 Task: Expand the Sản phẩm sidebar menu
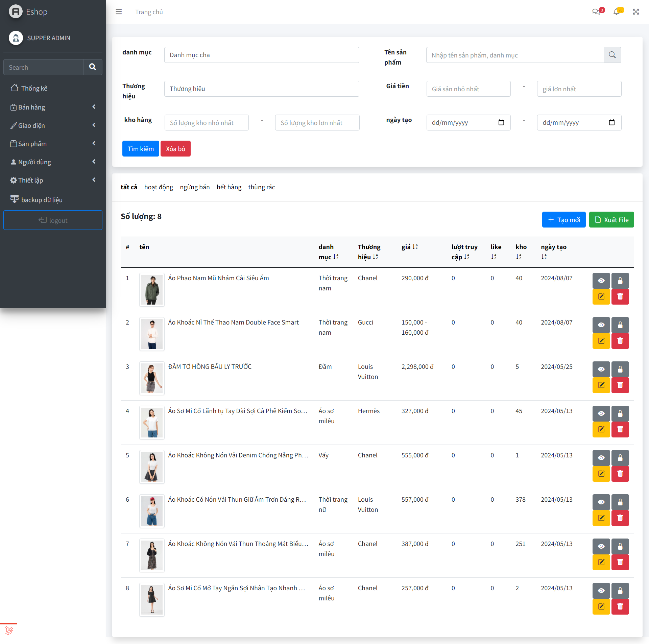pyautogui.click(x=53, y=143)
